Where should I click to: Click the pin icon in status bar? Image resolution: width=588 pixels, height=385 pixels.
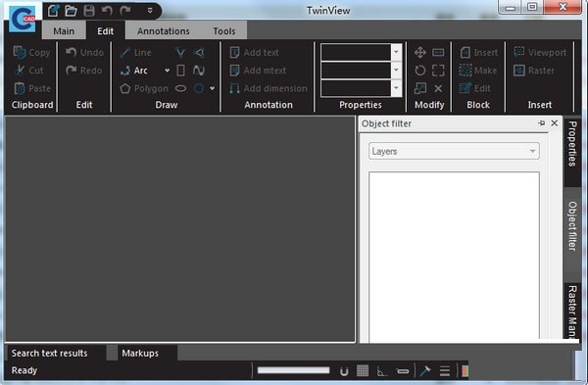click(x=425, y=371)
